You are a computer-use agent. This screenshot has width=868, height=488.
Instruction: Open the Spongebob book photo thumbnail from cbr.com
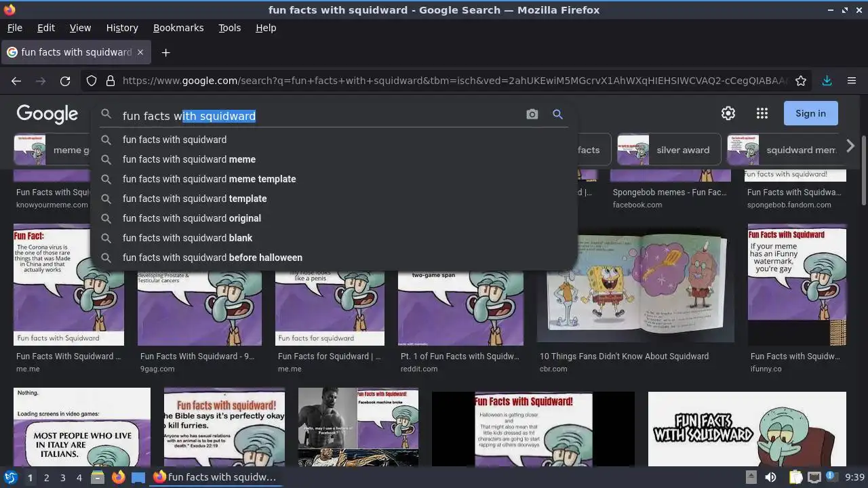pos(635,286)
